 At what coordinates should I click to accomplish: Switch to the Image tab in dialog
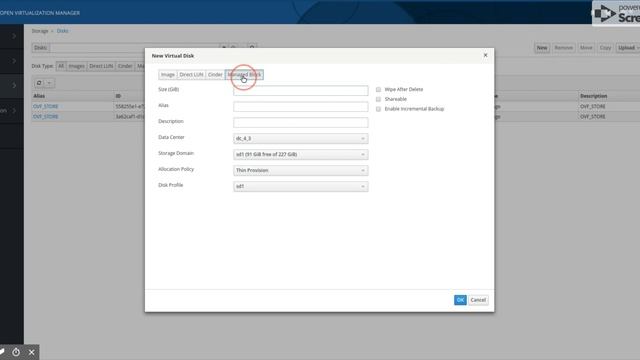click(167, 75)
